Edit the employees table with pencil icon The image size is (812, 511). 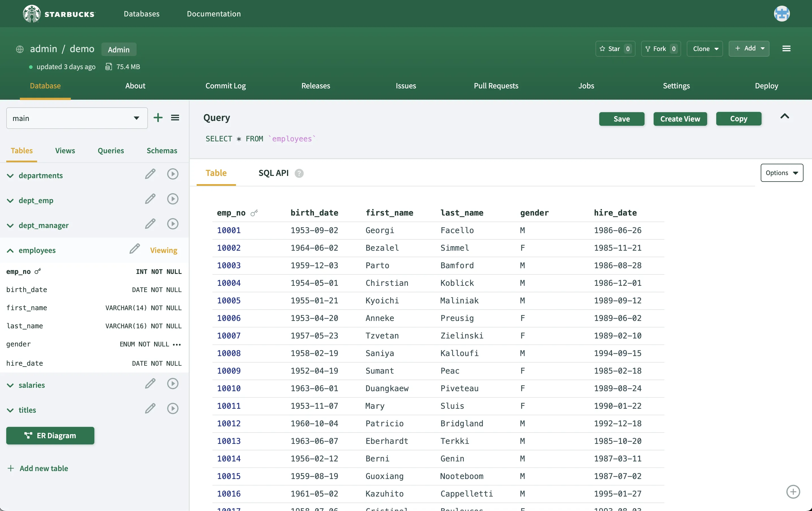[x=135, y=249]
